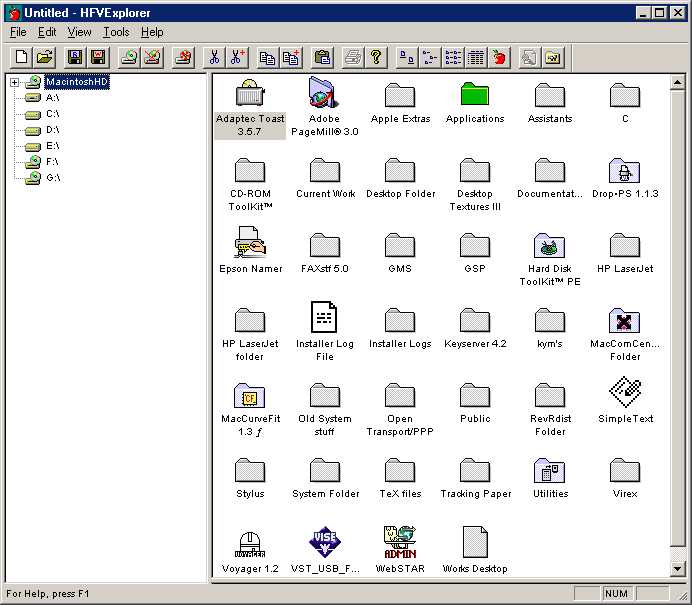Select the green Applications folder
The width and height of the screenshot is (692, 605).
coord(475,103)
